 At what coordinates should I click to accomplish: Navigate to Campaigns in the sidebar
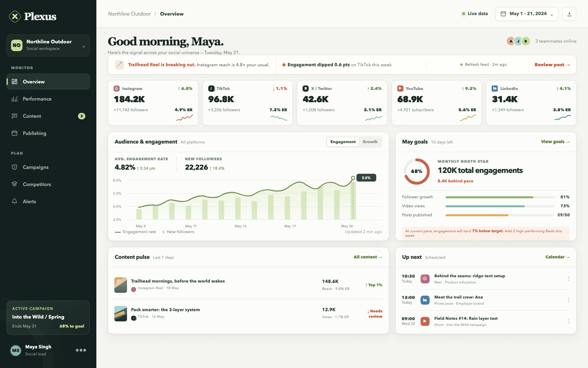pos(48,167)
